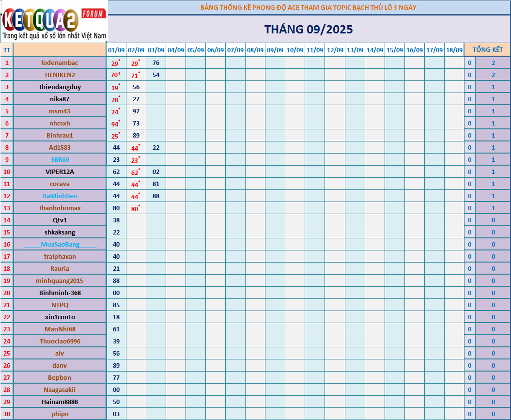The image size is (511, 420).
Task: Click the name cocava
Action: (x=60, y=184)
